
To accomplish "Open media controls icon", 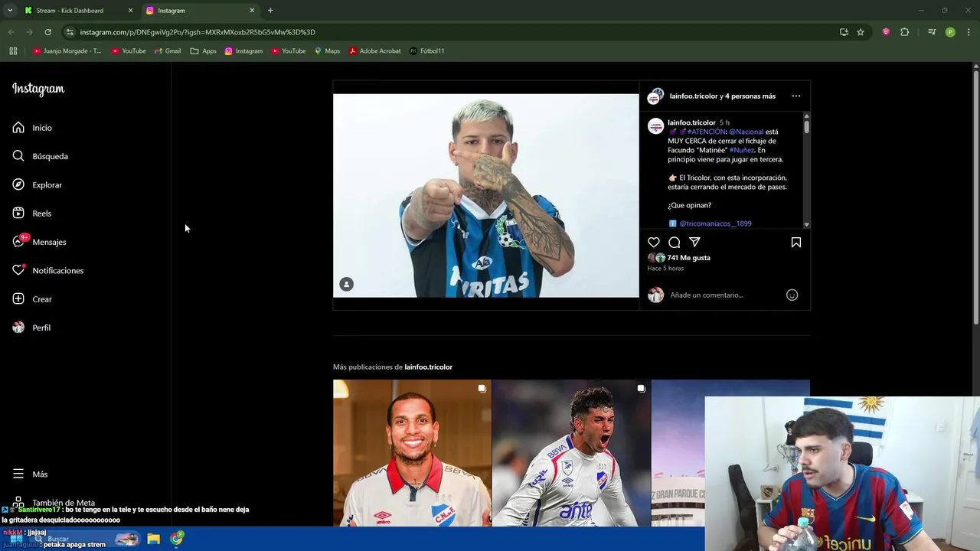I will (x=932, y=32).
